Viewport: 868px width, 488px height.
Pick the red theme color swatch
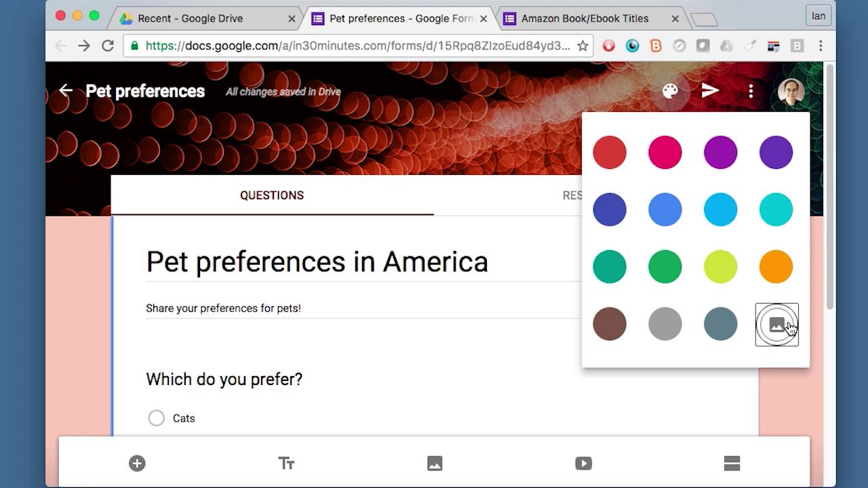pos(610,152)
